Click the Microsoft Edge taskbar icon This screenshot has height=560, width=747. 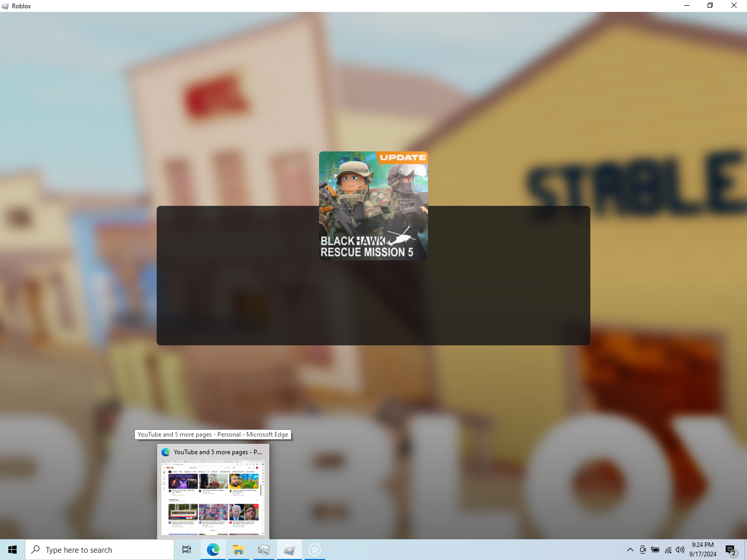click(213, 550)
